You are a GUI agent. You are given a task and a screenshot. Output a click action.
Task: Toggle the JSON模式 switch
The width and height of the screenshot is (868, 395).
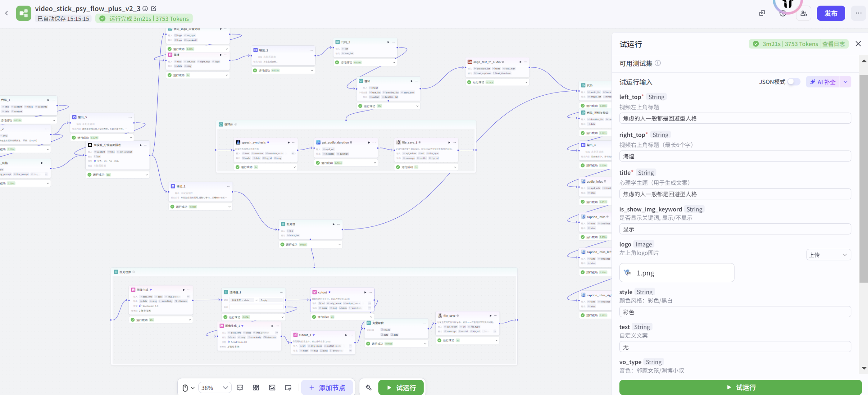pyautogui.click(x=793, y=82)
